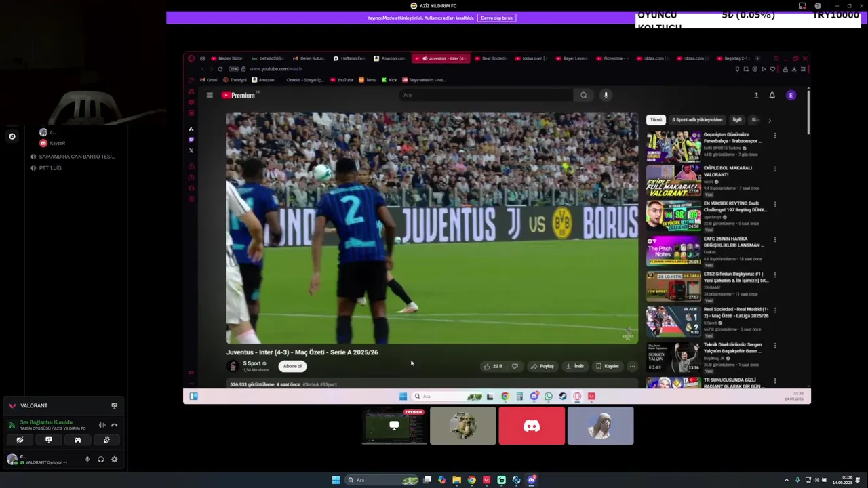
Task: Click the VALORANT panel screen share icon
Action: click(x=114, y=405)
